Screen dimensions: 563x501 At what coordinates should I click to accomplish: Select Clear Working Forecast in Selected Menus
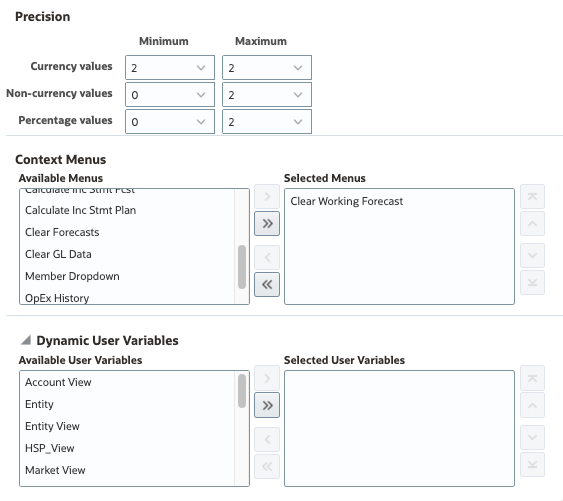click(x=346, y=201)
